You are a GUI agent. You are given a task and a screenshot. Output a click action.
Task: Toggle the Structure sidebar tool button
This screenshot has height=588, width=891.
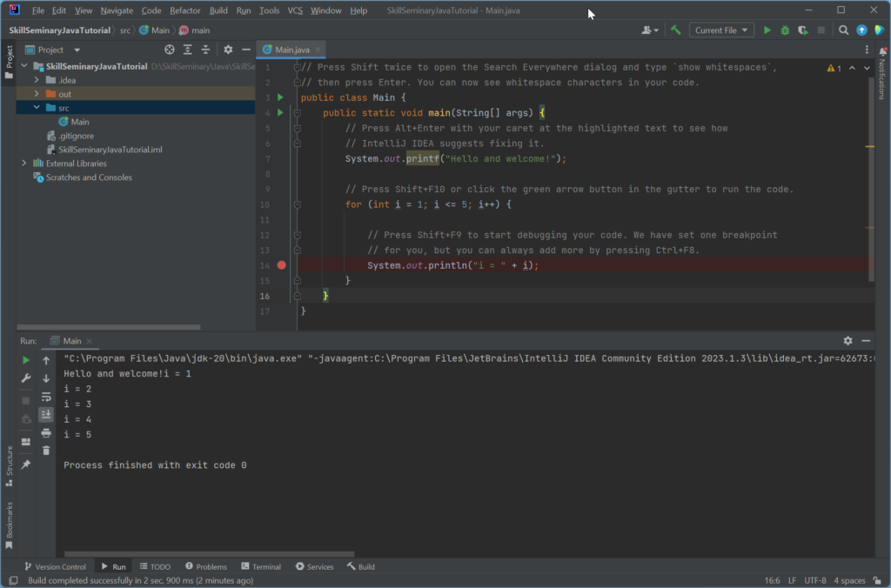pos(9,466)
